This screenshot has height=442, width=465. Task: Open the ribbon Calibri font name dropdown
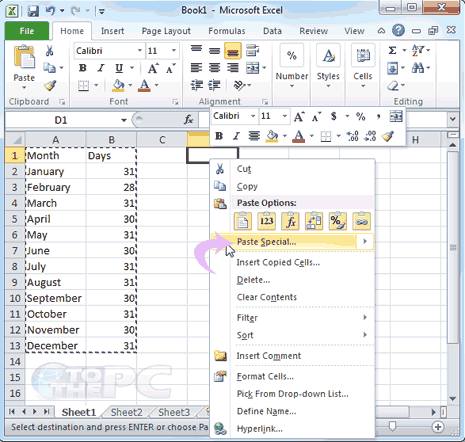pyautogui.click(x=140, y=51)
